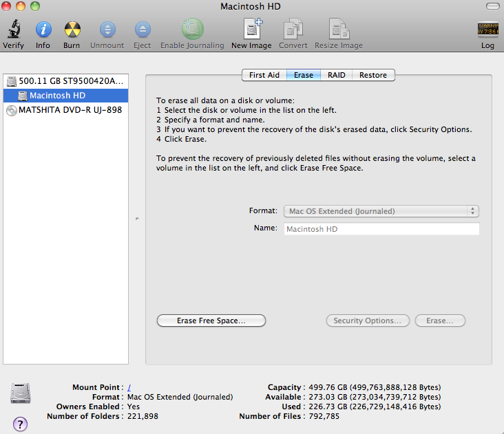Click the Owners Enabled value Yes
The height and width of the screenshot is (434, 504).
coord(134,406)
